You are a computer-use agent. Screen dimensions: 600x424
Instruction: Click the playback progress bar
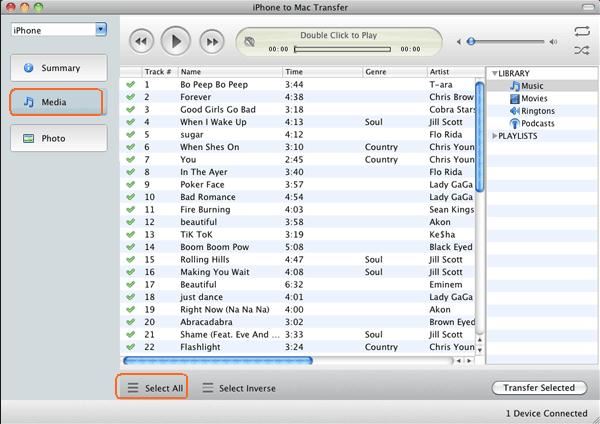pos(342,49)
